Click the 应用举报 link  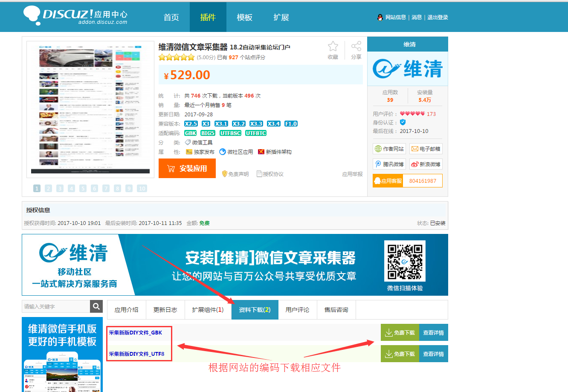point(352,174)
